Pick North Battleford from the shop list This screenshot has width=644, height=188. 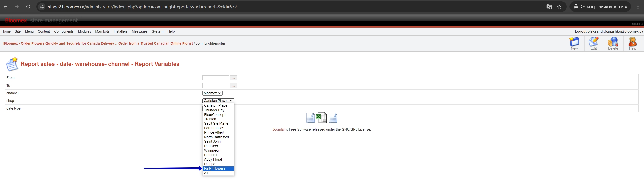[x=218, y=137]
